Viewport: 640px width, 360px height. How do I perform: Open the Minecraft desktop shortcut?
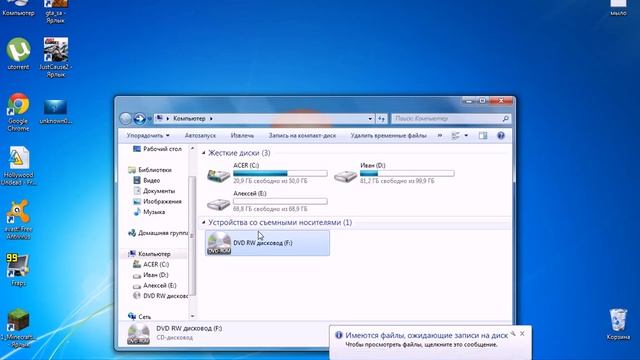click(x=18, y=320)
